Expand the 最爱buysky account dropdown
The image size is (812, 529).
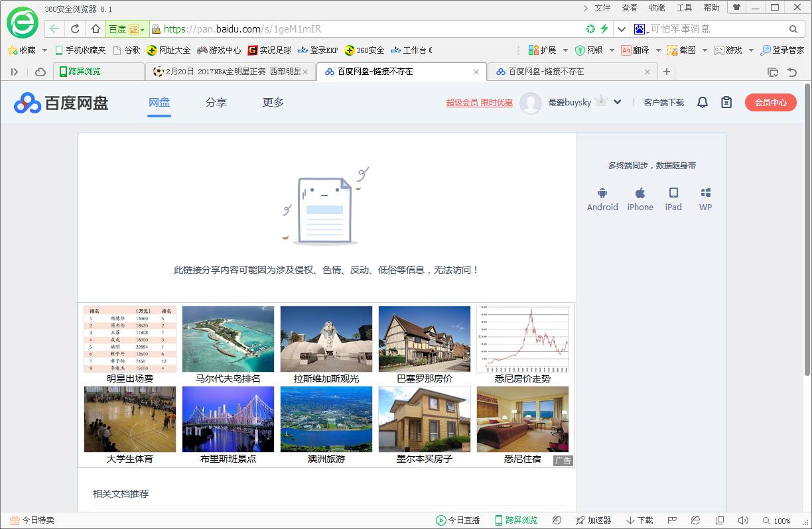coord(618,102)
